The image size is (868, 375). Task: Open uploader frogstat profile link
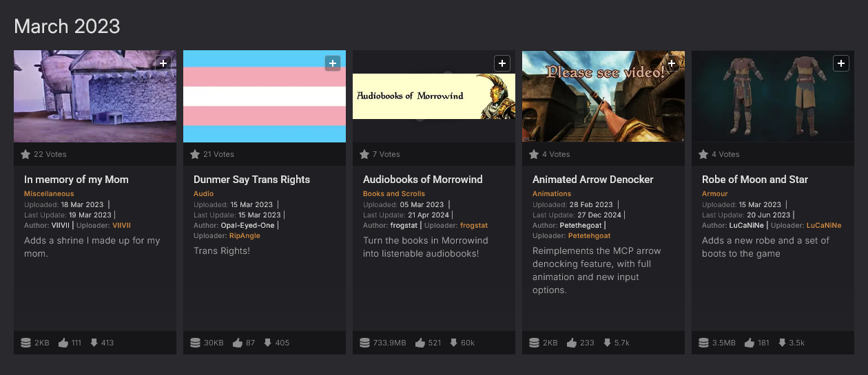tap(475, 226)
